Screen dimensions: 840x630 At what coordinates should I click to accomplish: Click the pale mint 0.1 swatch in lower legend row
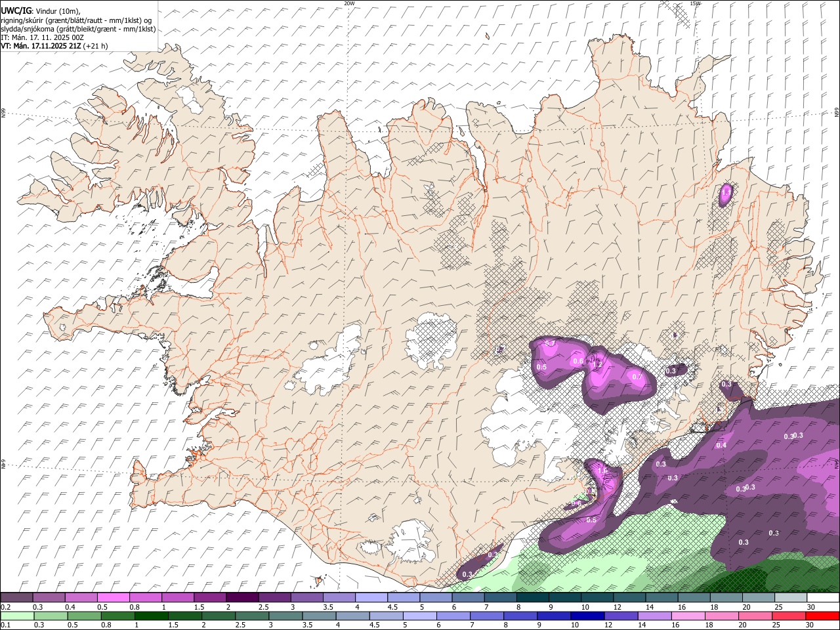16,616
